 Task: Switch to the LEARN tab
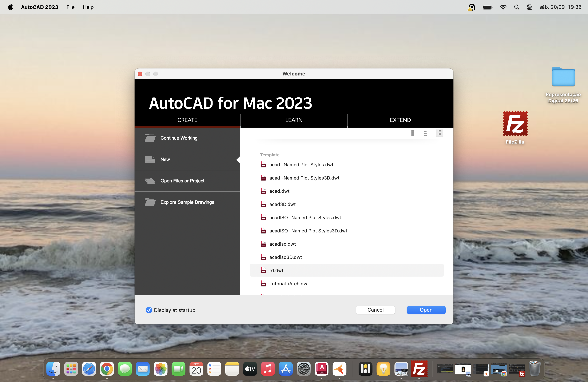click(294, 120)
